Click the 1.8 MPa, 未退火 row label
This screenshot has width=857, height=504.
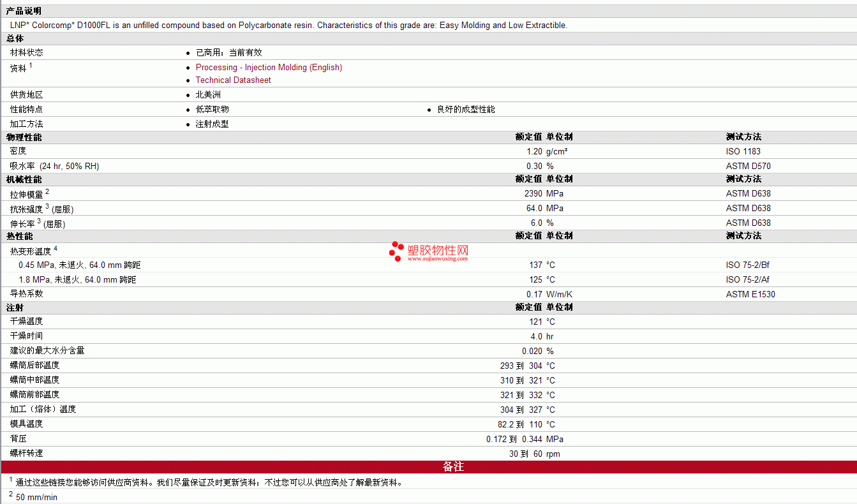click(77, 280)
